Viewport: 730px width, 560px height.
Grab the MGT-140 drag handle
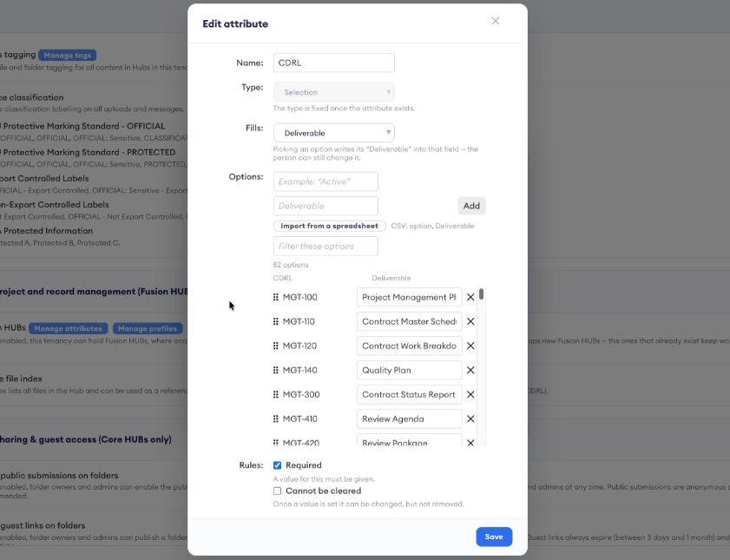(276, 370)
